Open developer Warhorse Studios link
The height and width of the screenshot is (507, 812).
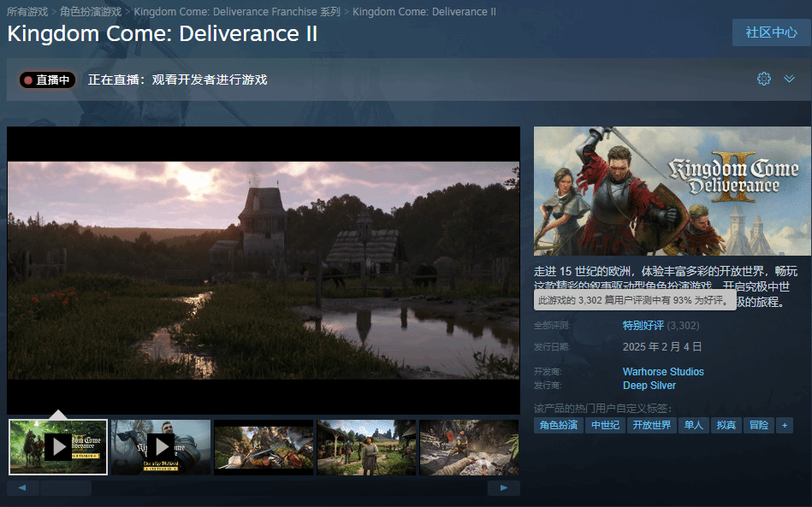coord(663,371)
